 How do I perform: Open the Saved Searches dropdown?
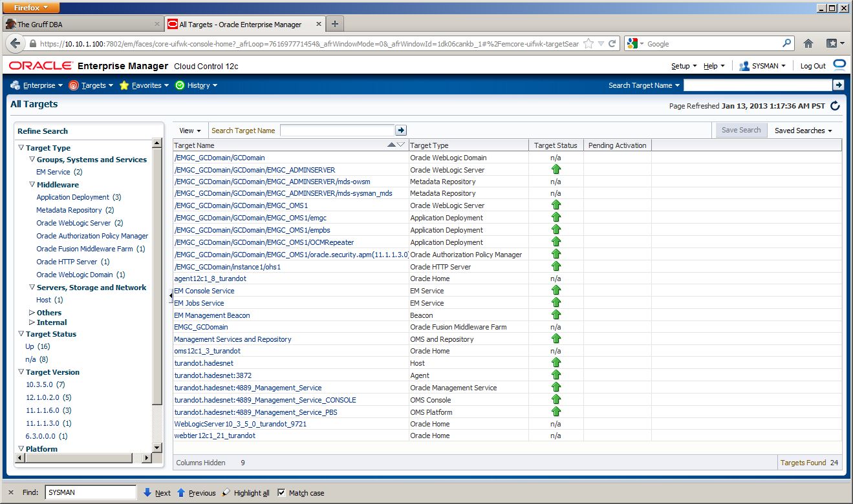click(x=803, y=131)
